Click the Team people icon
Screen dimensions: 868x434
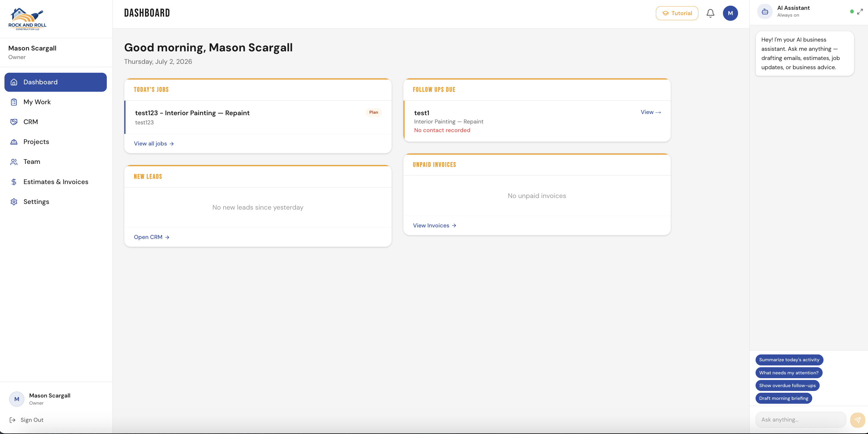14,161
